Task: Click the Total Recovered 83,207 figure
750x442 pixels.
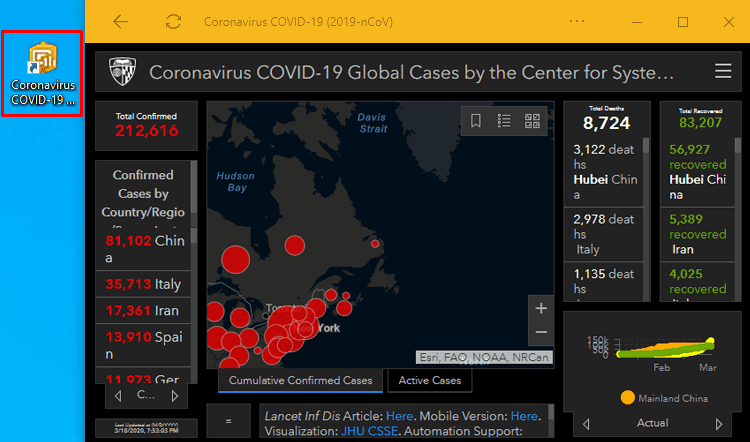Action: tap(700, 122)
